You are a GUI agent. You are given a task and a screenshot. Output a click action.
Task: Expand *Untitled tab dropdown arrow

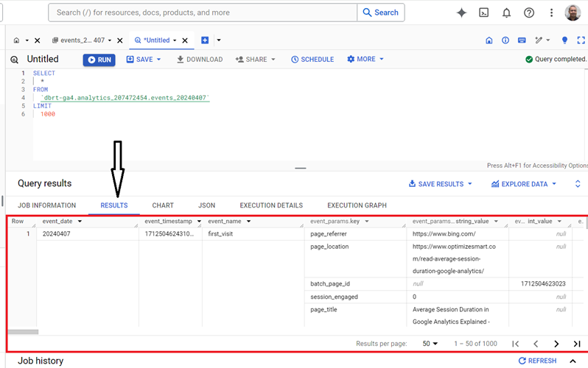coord(175,40)
